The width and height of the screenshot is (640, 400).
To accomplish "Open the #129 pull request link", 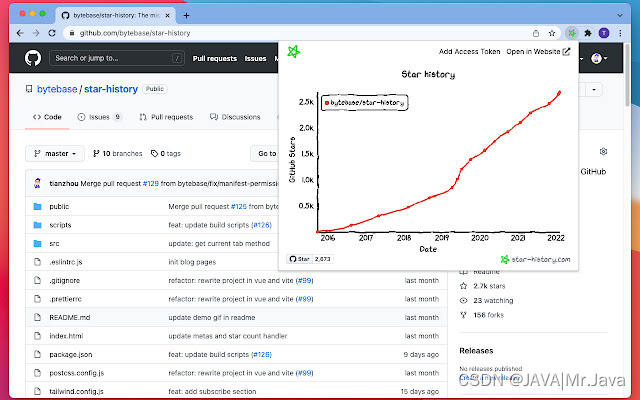I will (151, 184).
